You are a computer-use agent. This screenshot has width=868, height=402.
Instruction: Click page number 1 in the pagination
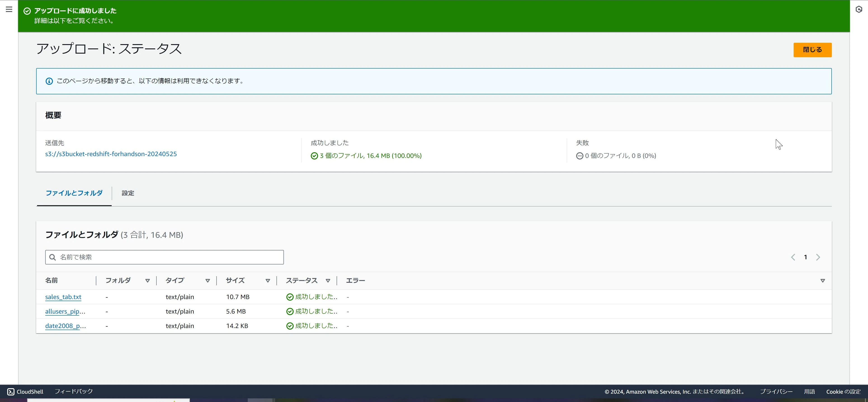coord(806,257)
